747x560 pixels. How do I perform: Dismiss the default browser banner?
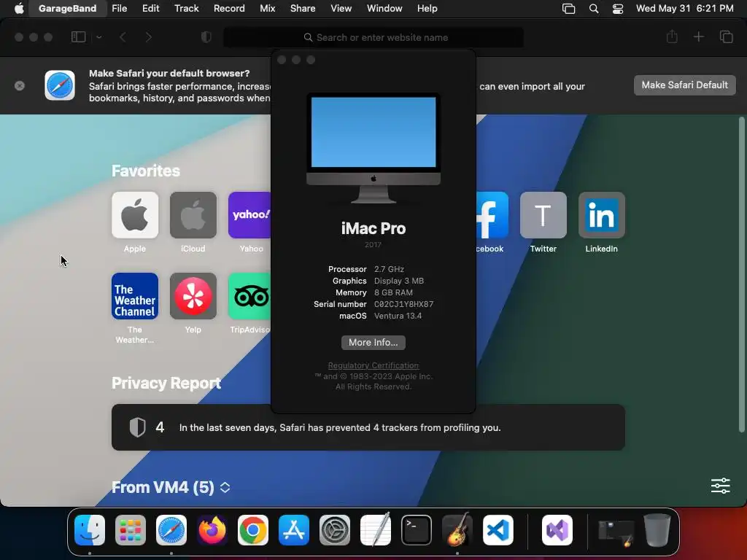pyautogui.click(x=20, y=86)
